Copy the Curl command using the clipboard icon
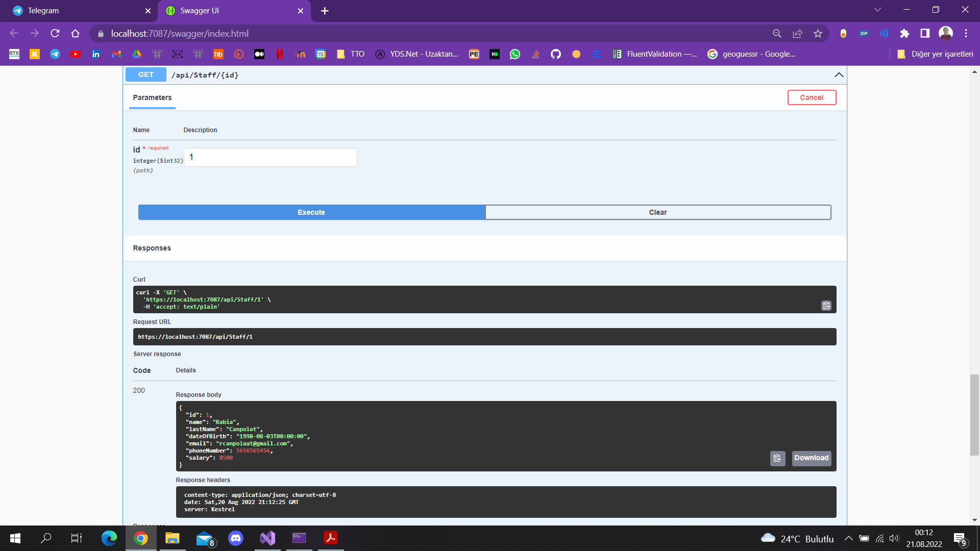 [827, 305]
